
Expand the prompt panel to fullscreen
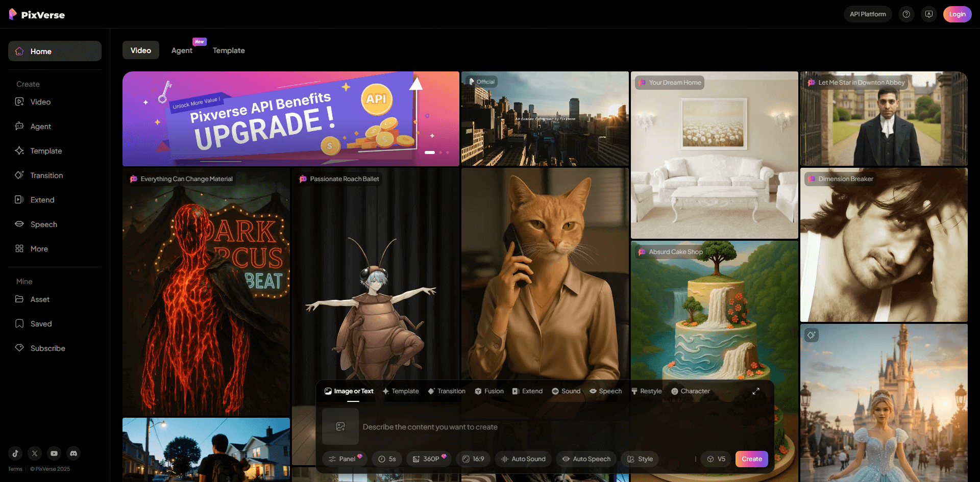click(756, 391)
